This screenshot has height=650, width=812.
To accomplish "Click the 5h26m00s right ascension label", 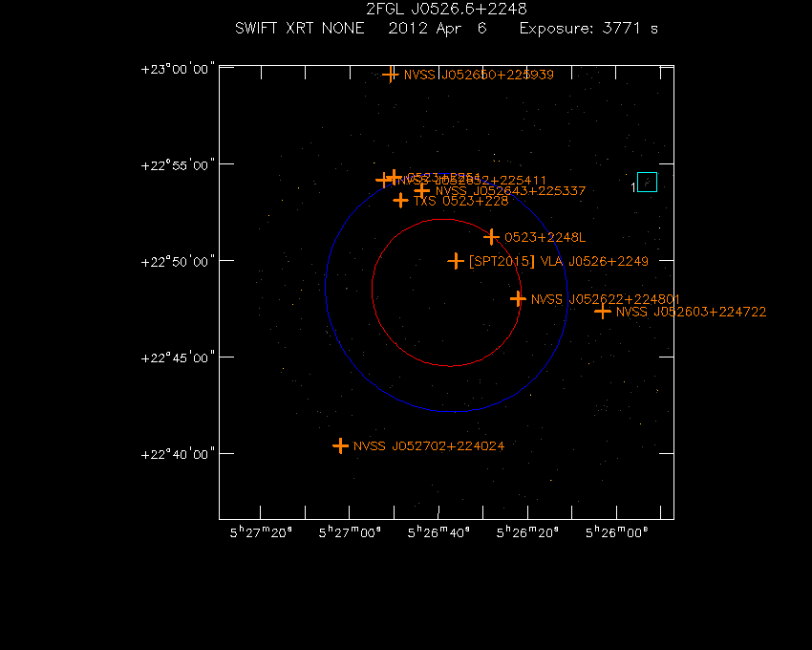I will pyautogui.click(x=617, y=532).
